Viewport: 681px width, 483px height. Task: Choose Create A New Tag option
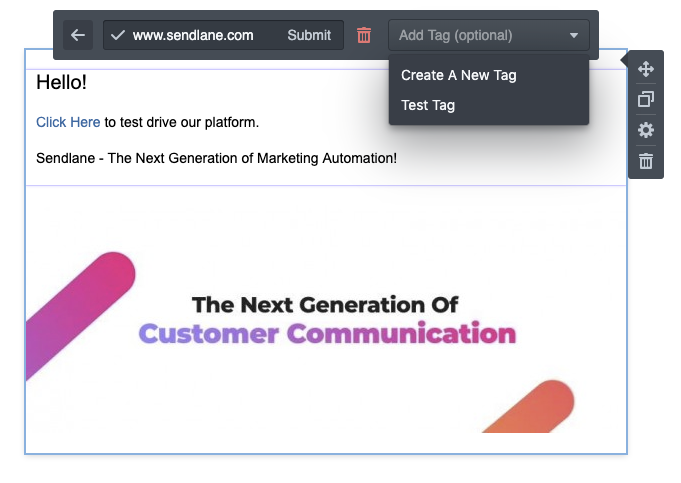click(459, 75)
